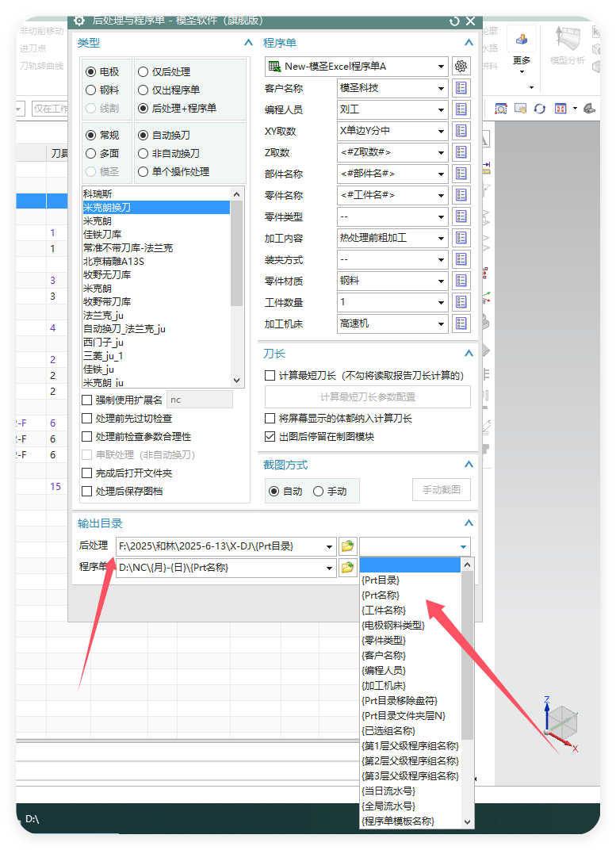Enable 处理前先过切检查 checkbox
This screenshot has width=616, height=850.
click(x=86, y=419)
